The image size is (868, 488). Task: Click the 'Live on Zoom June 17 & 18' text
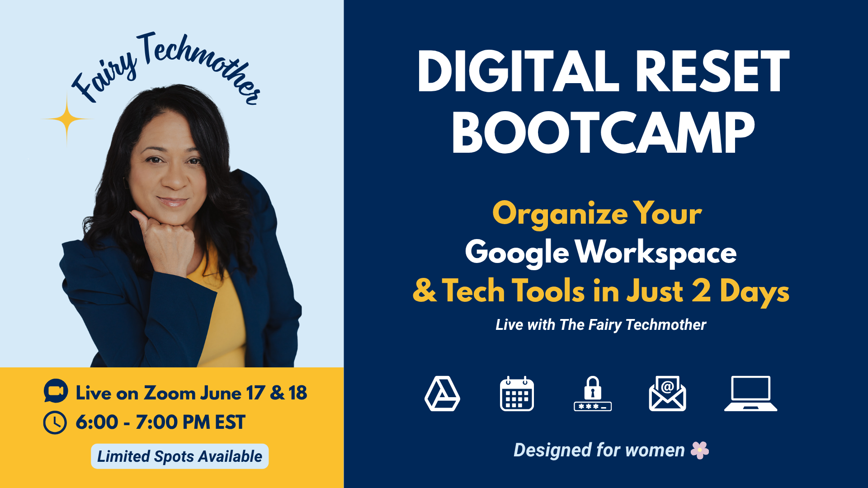(191, 393)
